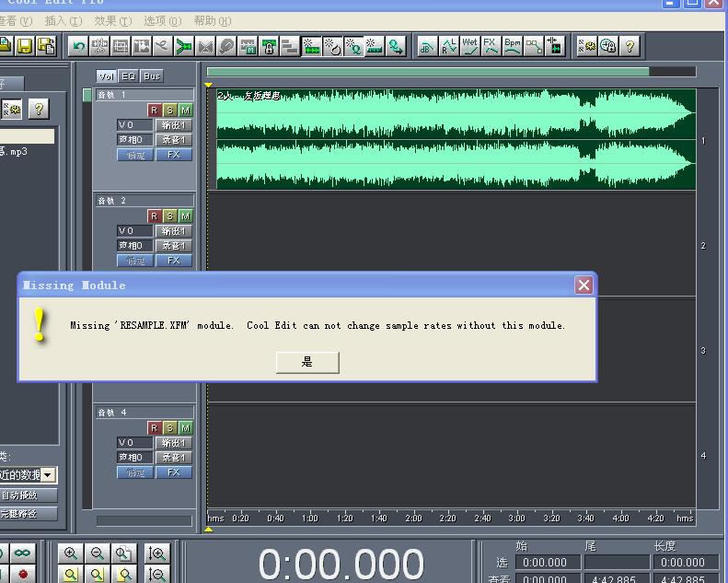Toggle the S solo button on track 2

coord(170,216)
